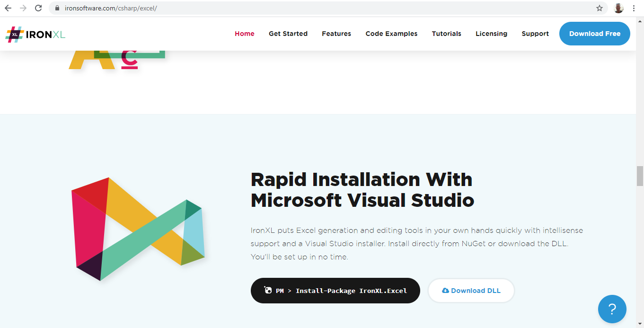Go back to the previous page

click(8, 8)
